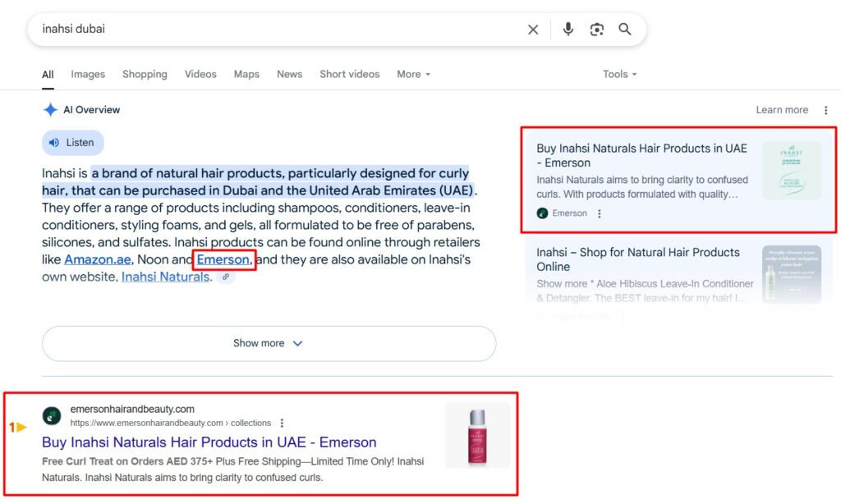Image resolution: width=841 pixels, height=504 pixels.
Task: Select the All search tab
Action: [x=48, y=75]
